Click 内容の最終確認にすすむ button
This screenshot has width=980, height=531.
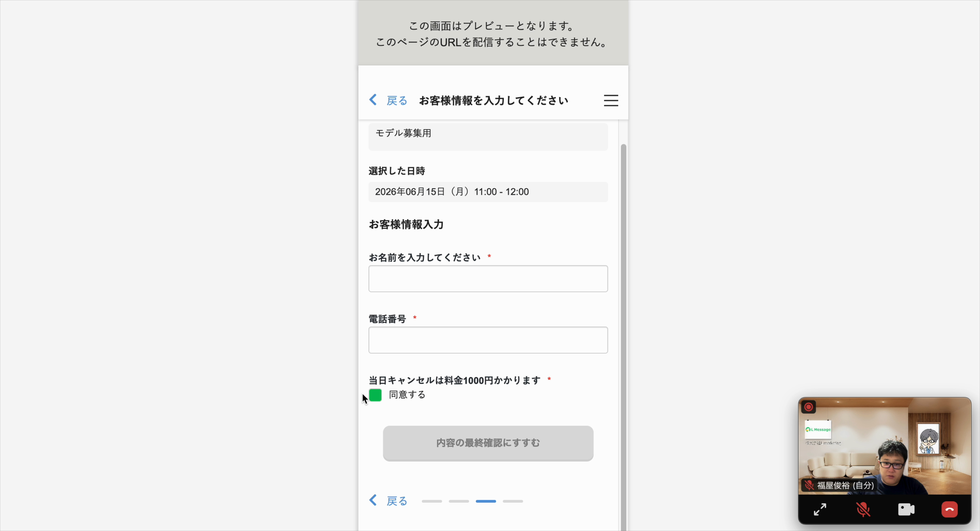point(488,443)
